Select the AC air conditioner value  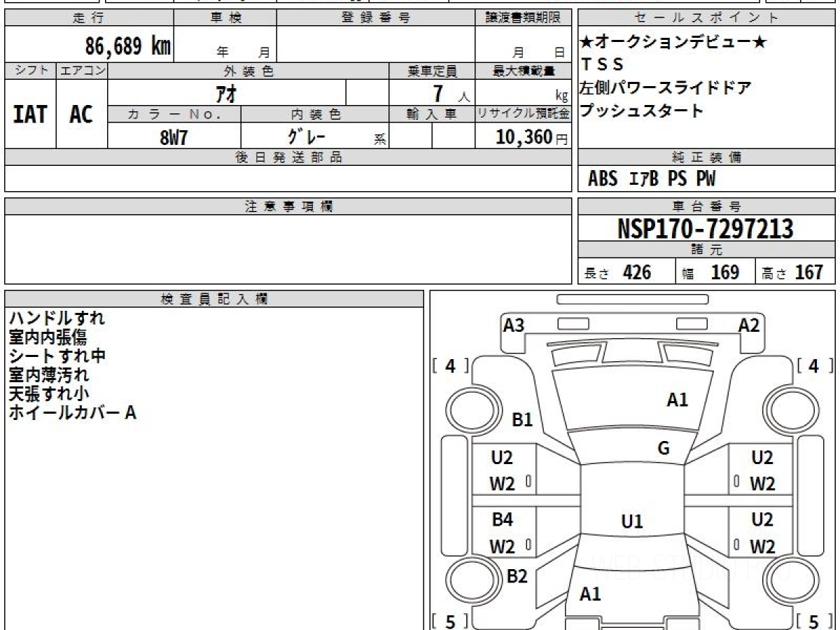82,114
